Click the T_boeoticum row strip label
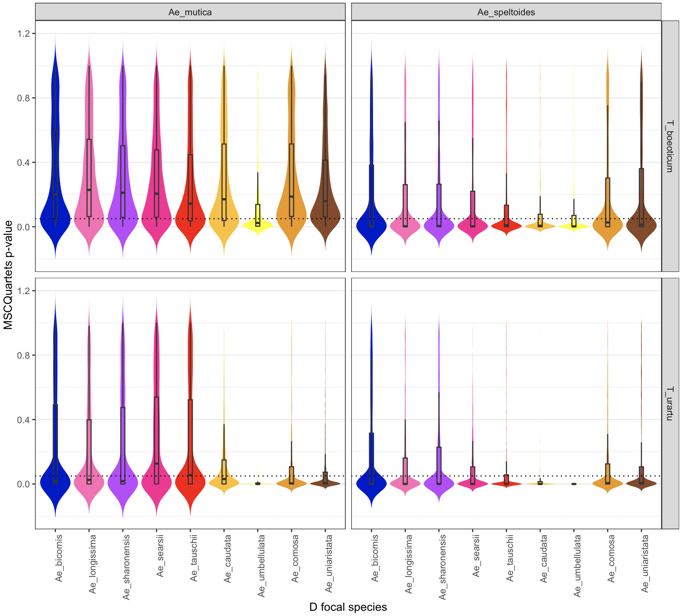Image resolution: width=683 pixels, height=616 pixels. pyautogui.click(x=670, y=146)
